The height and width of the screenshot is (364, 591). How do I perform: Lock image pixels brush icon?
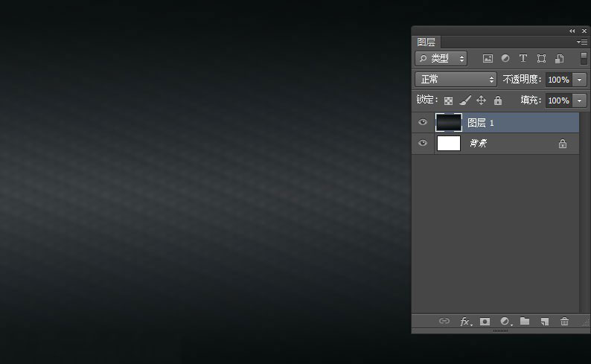pyautogui.click(x=465, y=100)
